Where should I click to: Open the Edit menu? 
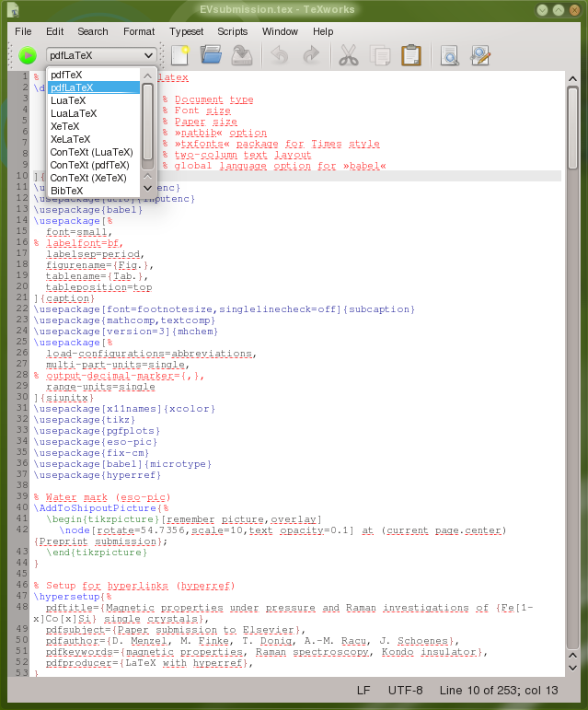pyautogui.click(x=54, y=31)
